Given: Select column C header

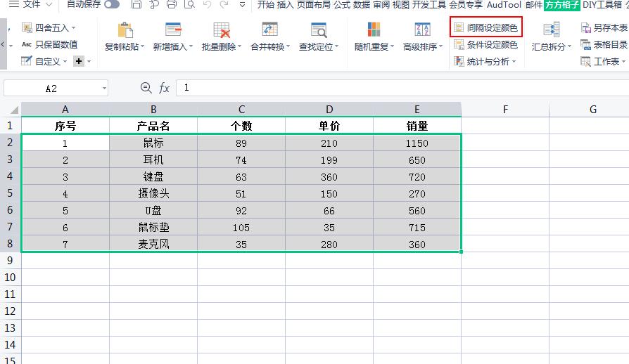Looking at the screenshot, I should click(241, 110).
